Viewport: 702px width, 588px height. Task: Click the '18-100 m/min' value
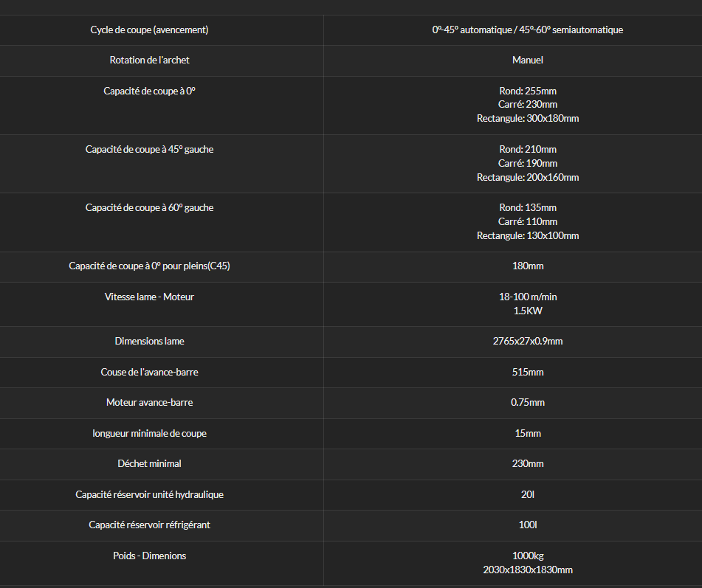527,297
